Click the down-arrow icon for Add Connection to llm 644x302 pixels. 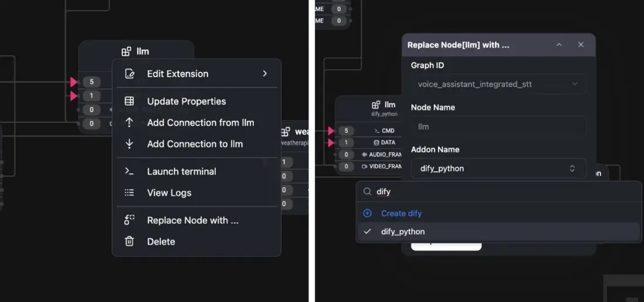[x=130, y=144]
